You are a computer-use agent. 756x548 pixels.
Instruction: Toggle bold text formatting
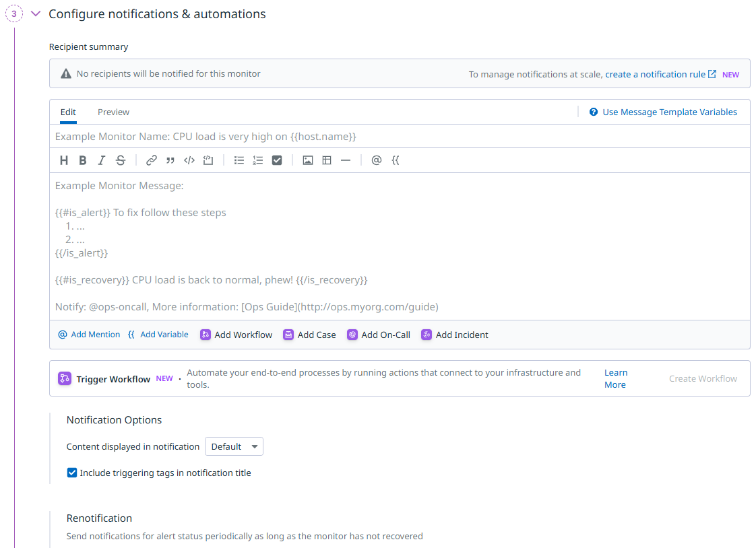pyautogui.click(x=83, y=160)
